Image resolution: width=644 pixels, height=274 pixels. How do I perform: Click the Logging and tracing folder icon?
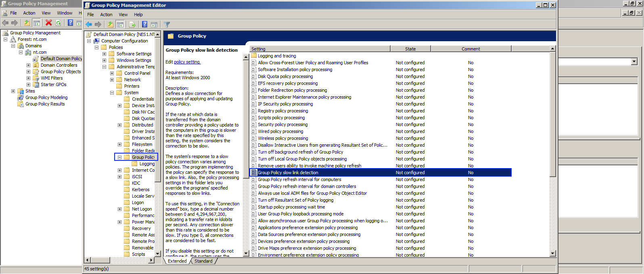(x=254, y=56)
